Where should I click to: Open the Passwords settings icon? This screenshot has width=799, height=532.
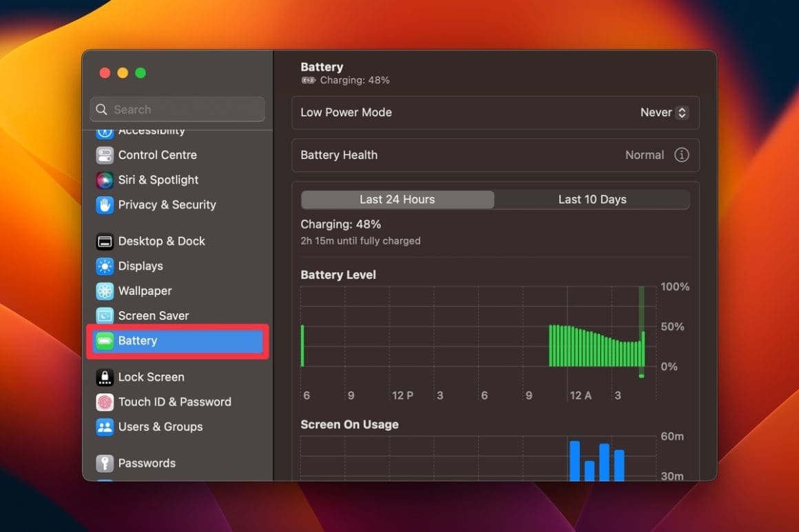coord(105,462)
